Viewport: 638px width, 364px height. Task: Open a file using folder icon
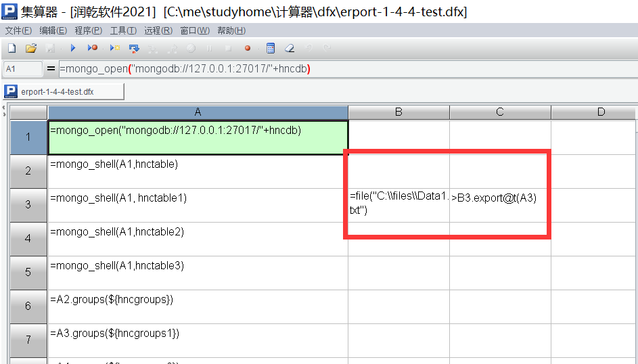pyautogui.click(x=31, y=49)
